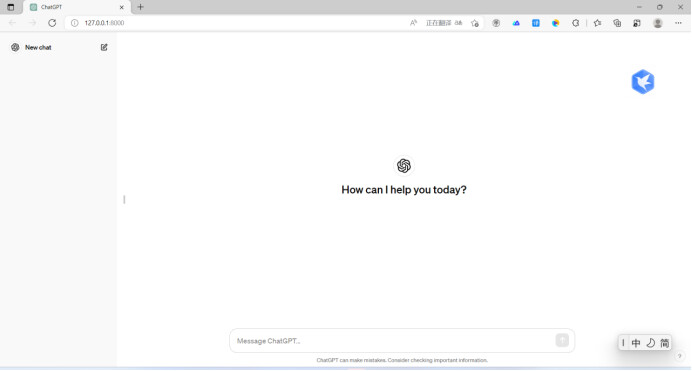Close the ChatGPT browser tab
Viewport: 692px width, 371px height.
pos(121,7)
